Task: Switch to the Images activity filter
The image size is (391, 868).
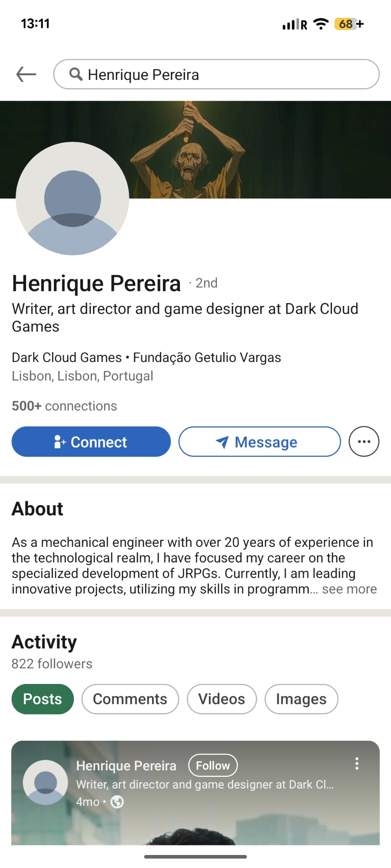Action: tap(301, 699)
